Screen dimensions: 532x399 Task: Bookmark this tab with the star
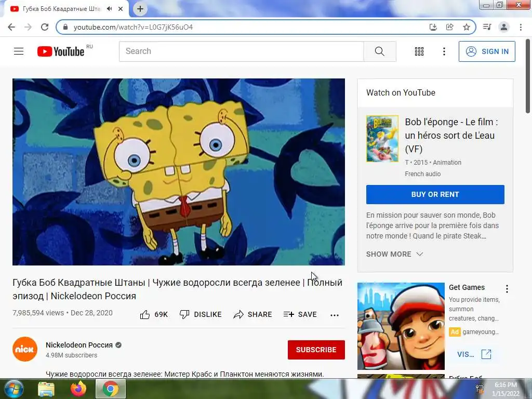[467, 27]
